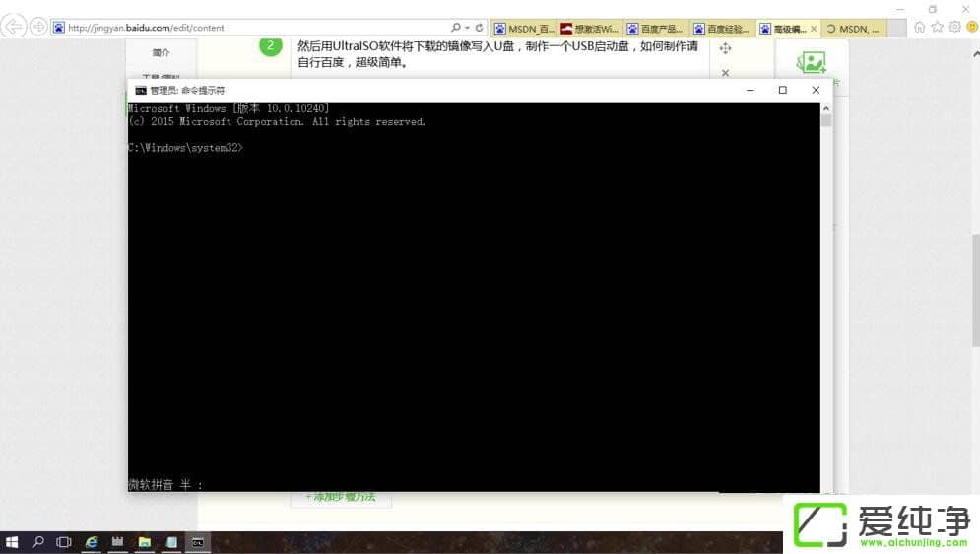Restore the browser window size
This screenshot has width=980, height=554.
(933, 9)
